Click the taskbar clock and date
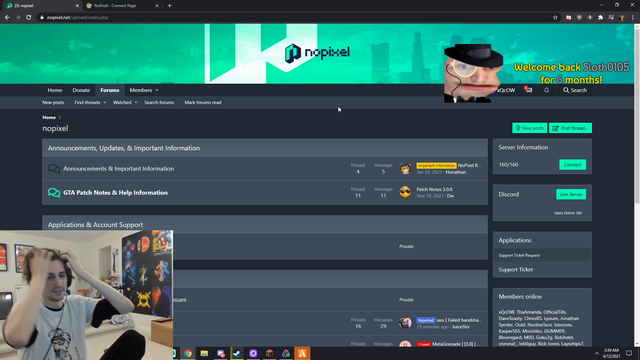640x360 pixels. (611, 353)
